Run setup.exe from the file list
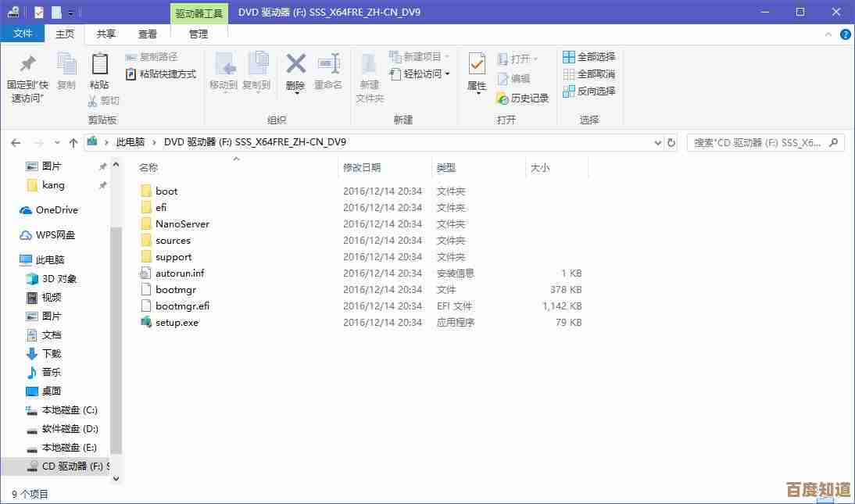The height and width of the screenshot is (504, 855). click(x=177, y=322)
